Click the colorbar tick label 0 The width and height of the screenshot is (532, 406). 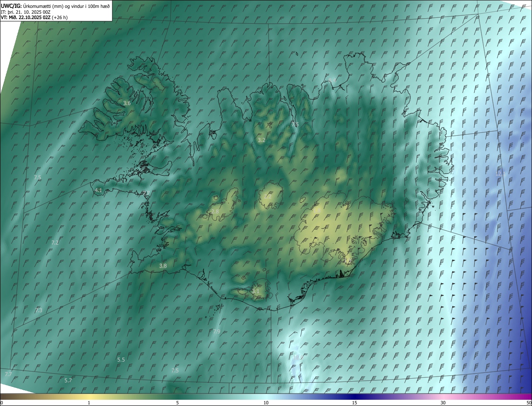tap(1, 403)
